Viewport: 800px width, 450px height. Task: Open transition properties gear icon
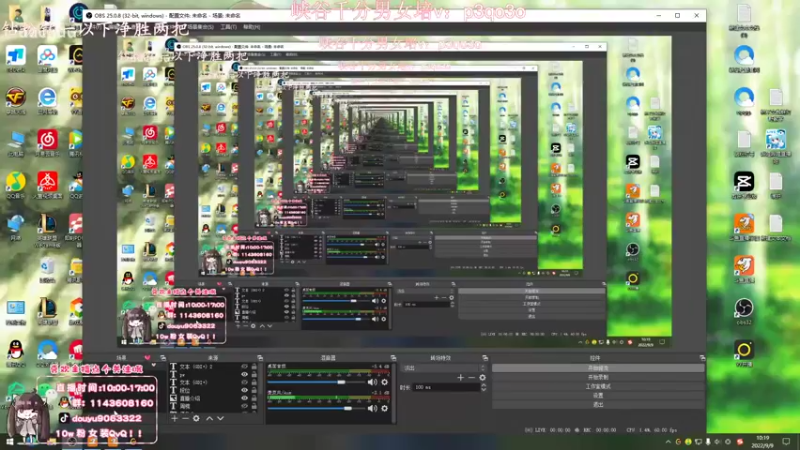click(483, 378)
